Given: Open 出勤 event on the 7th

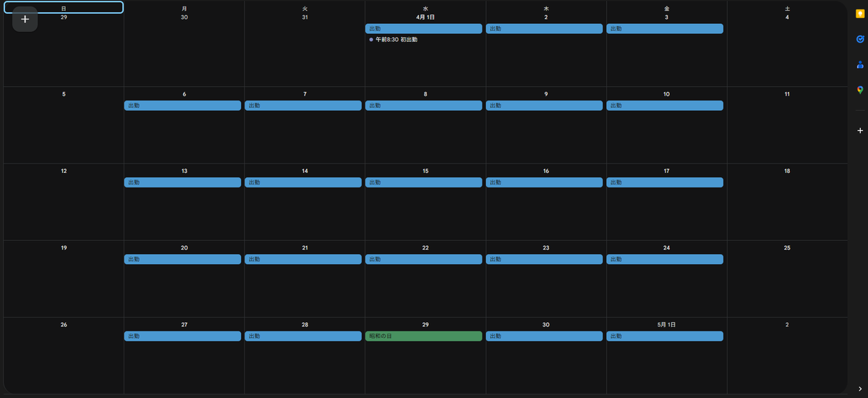Looking at the screenshot, I should tap(303, 106).
